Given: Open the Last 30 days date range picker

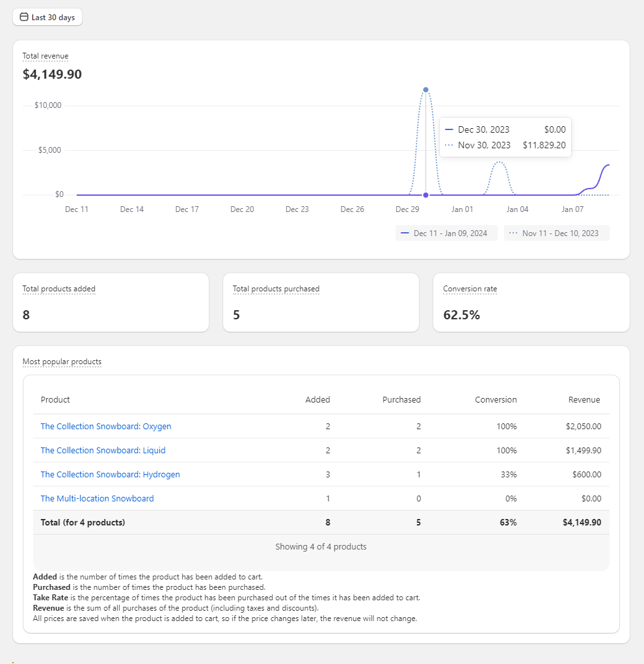Looking at the screenshot, I should [x=47, y=17].
